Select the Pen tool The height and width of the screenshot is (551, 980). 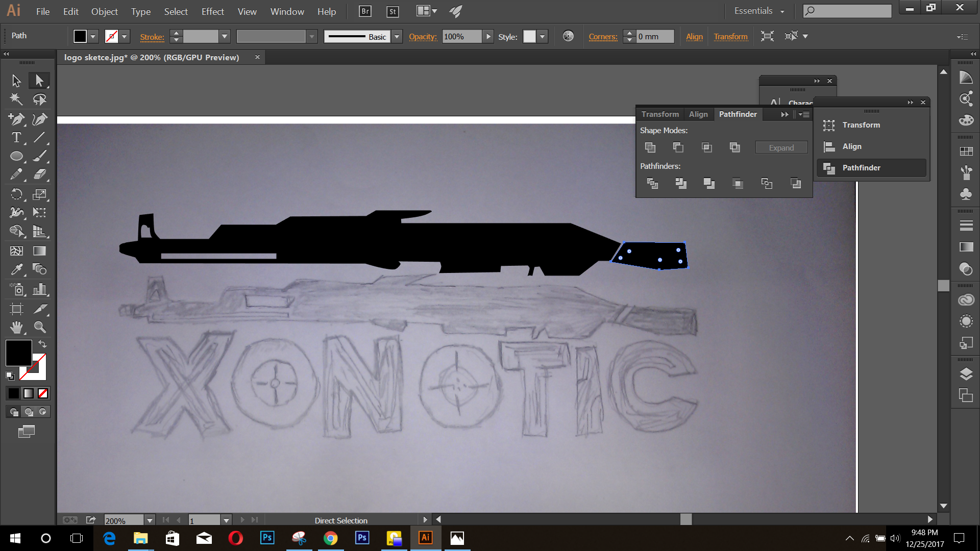16,119
